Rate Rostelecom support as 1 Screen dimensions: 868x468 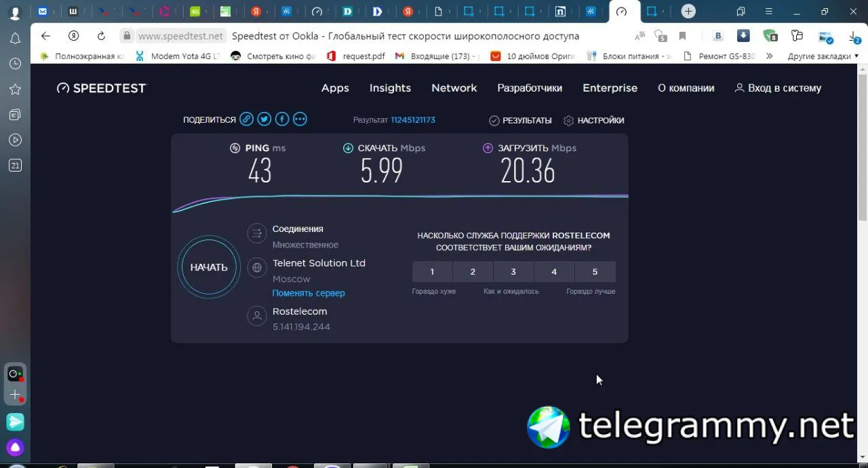coord(432,271)
